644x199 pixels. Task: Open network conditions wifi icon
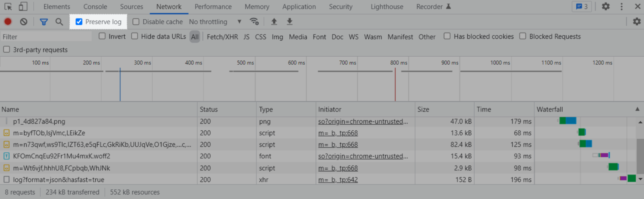(x=254, y=22)
